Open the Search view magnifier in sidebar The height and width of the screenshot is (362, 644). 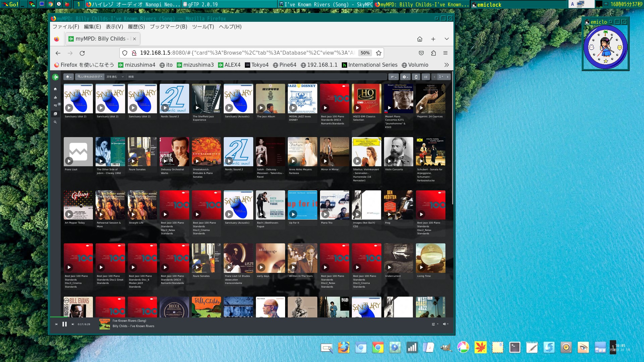point(55,122)
